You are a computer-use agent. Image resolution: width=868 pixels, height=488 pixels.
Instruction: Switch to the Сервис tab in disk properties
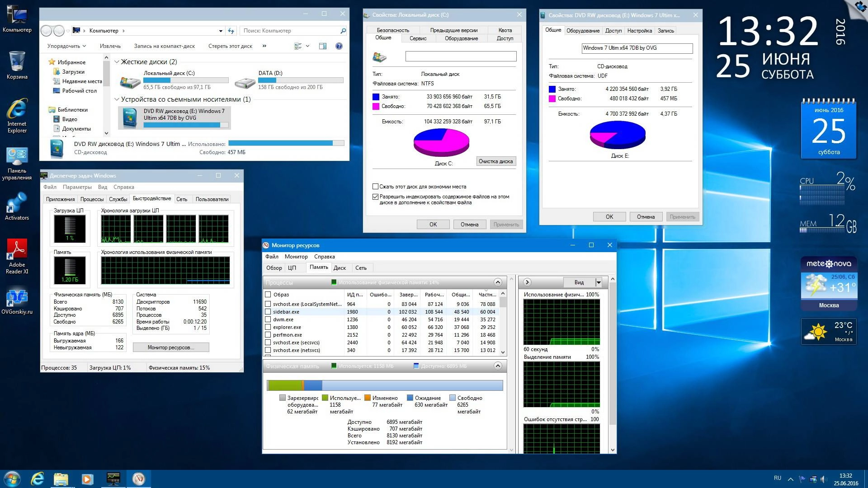pyautogui.click(x=417, y=38)
